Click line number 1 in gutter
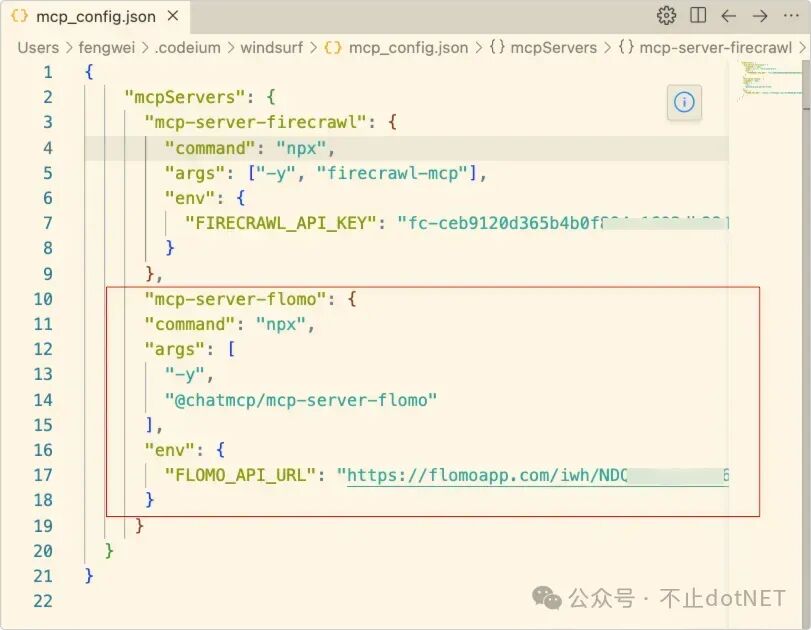Viewport: 811px width, 630px height. pos(48,72)
